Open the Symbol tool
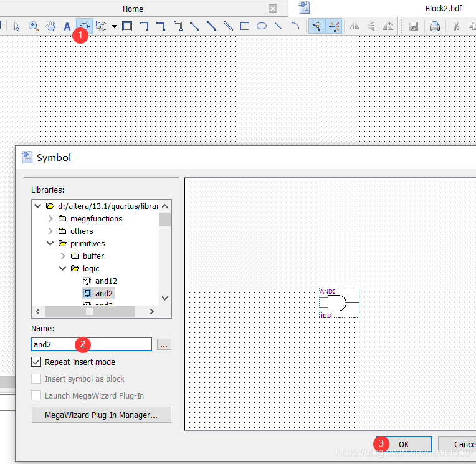Screen dimensions: 476x464 (84, 26)
